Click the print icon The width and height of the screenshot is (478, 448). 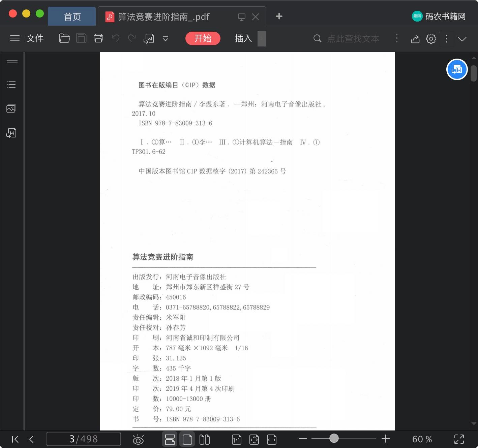pyautogui.click(x=98, y=38)
